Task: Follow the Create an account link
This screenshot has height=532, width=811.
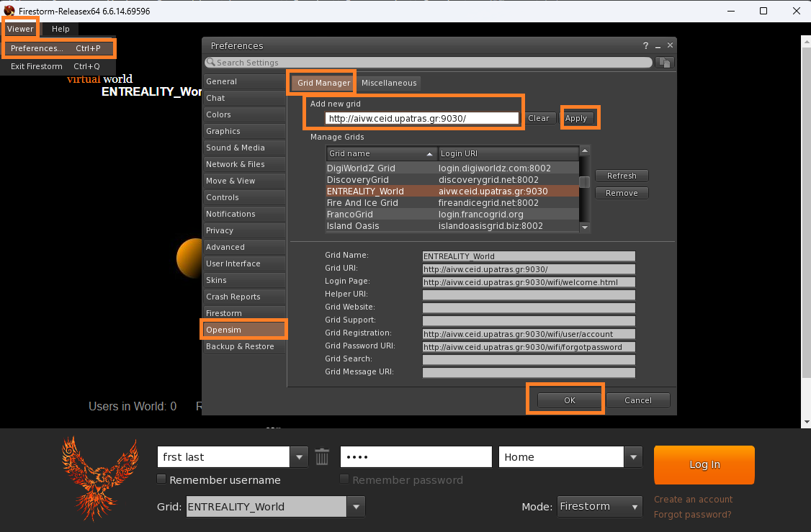Action: tap(693, 500)
